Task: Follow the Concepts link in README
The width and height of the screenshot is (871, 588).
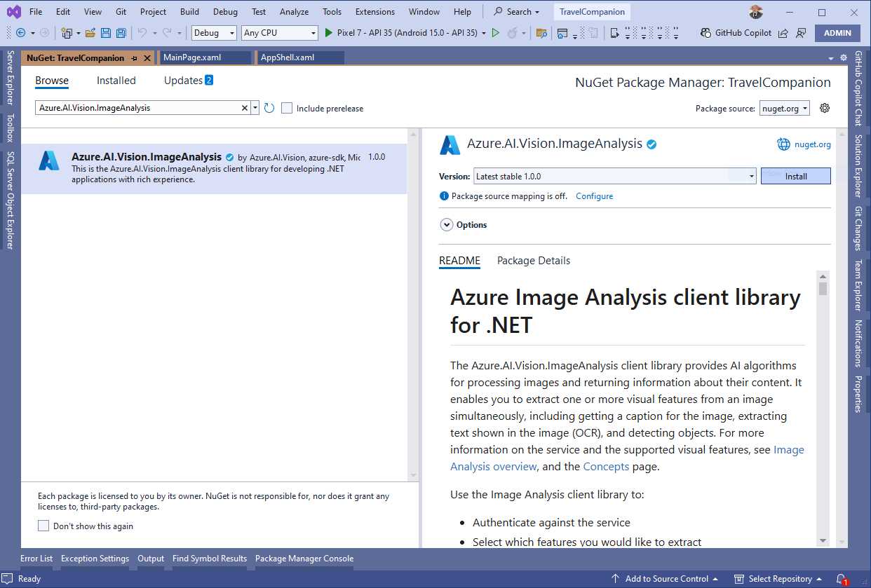Action: (x=606, y=466)
